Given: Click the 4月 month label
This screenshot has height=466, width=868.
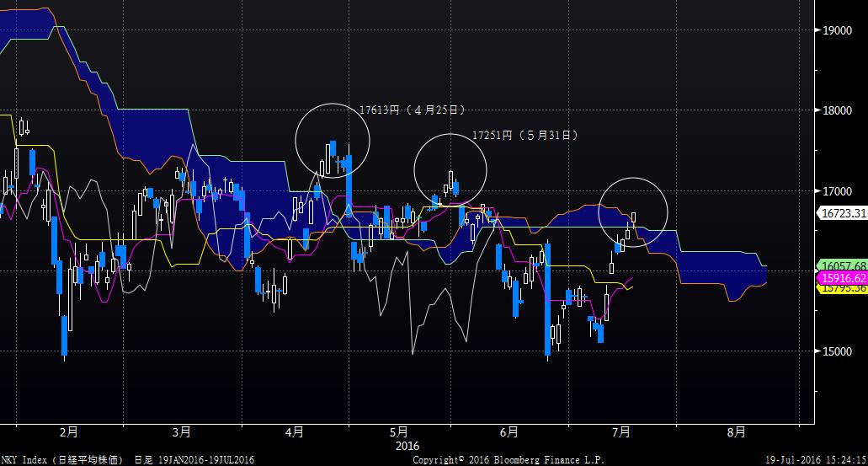Looking at the screenshot, I should click(294, 432).
